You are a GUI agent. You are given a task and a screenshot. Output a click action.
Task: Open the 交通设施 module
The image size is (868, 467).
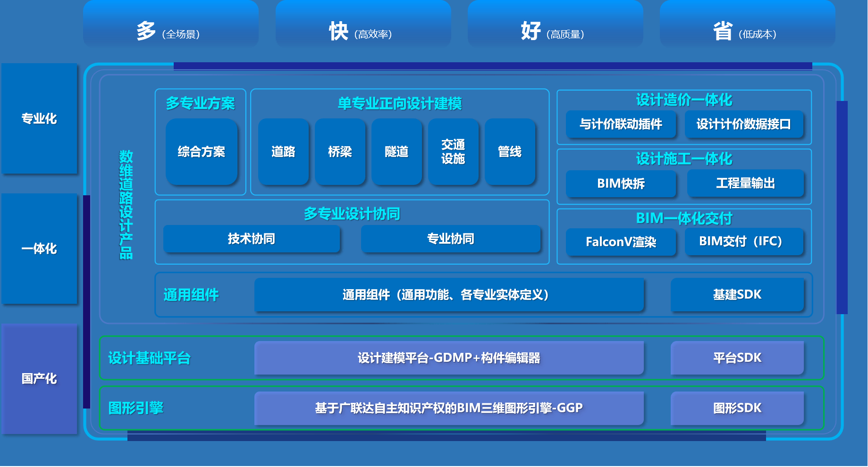coord(453,152)
